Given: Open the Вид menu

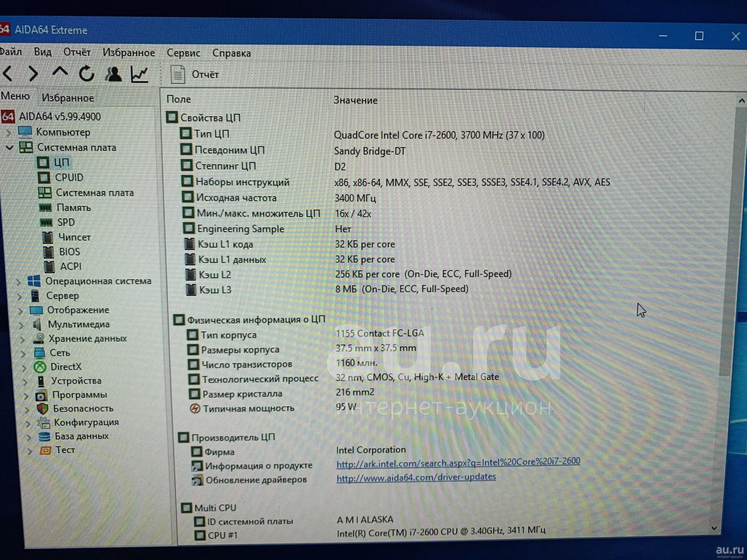Looking at the screenshot, I should coord(43,52).
